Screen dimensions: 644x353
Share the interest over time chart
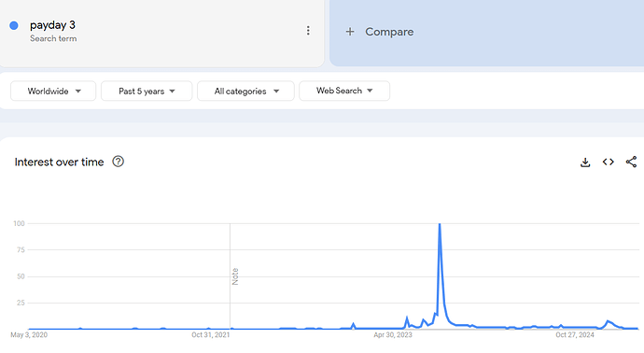631,162
